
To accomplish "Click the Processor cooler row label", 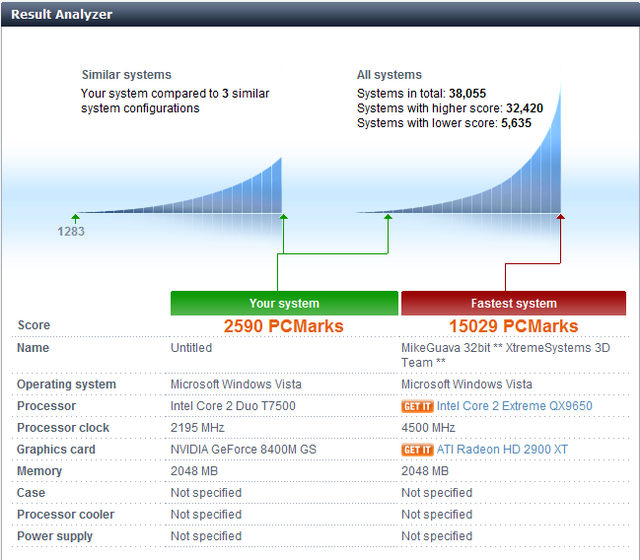I will coord(65,515).
